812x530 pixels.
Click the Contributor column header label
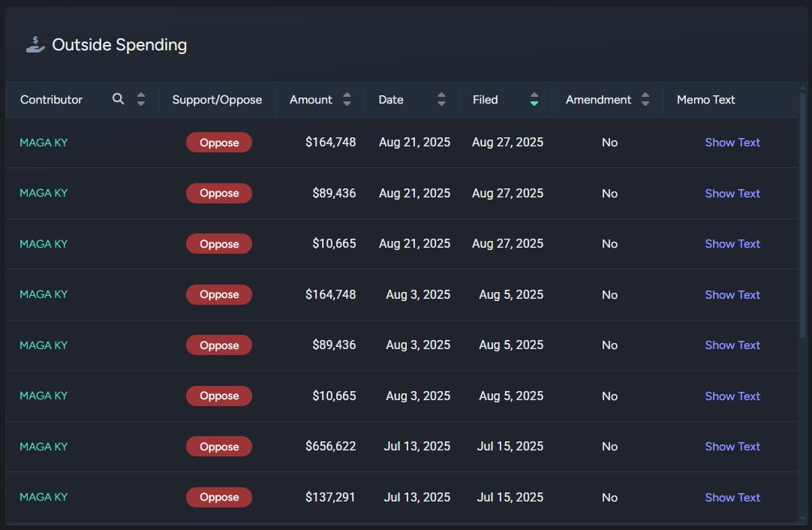pyautogui.click(x=51, y=100)
